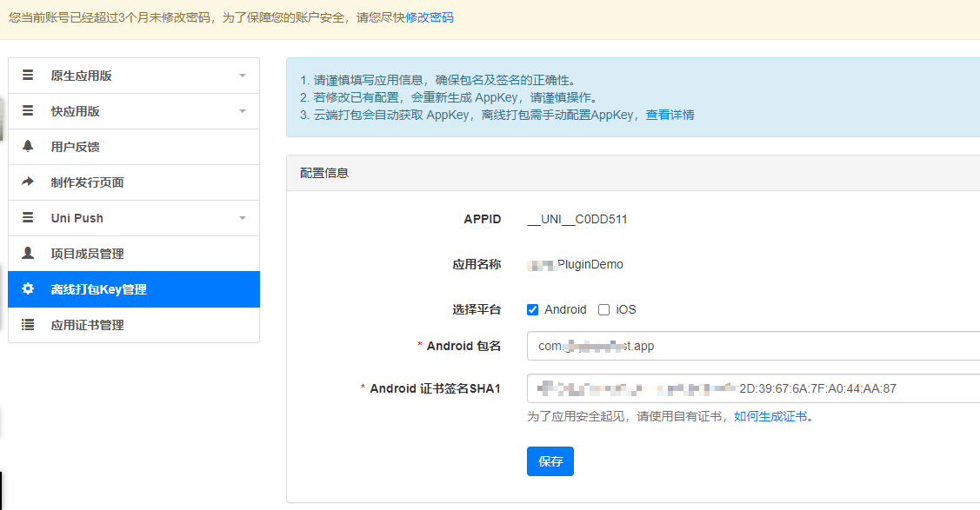The width and height of the screenshot is (980, 510).
Task: Click the gear icon for 离线打包Key管理
Action: [28, 289]
